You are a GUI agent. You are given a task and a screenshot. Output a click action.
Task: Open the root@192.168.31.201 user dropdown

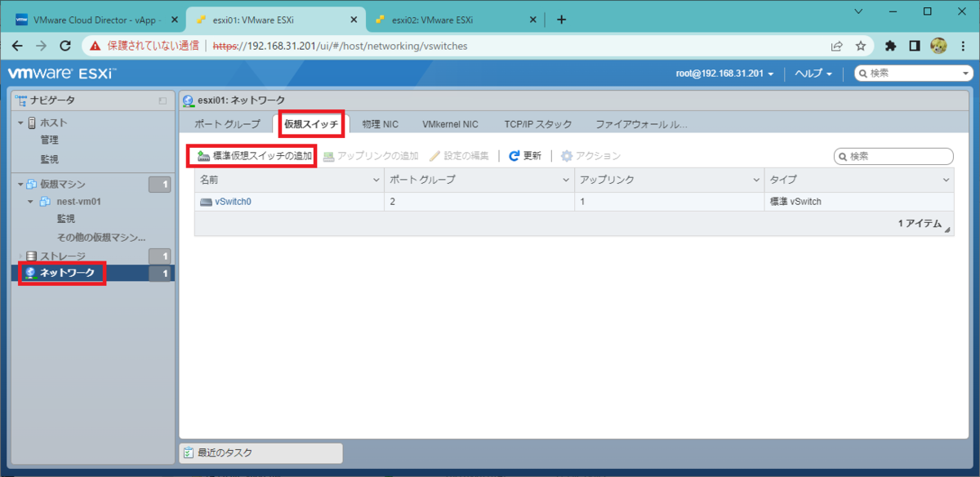click(x=725, y=74)
